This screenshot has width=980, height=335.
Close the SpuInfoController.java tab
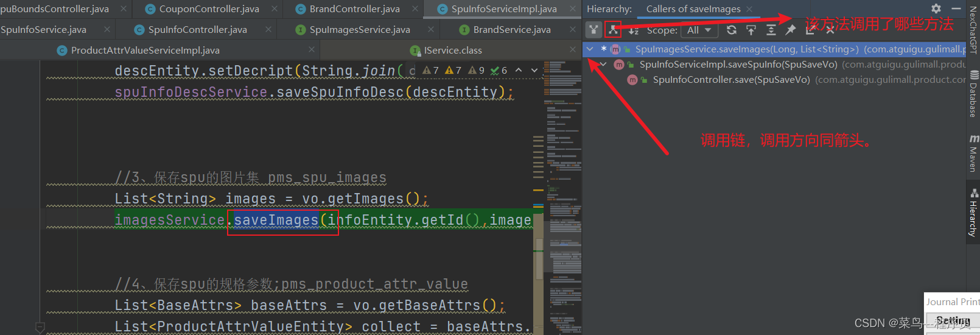pyautogui.click(x=268, y=29)
